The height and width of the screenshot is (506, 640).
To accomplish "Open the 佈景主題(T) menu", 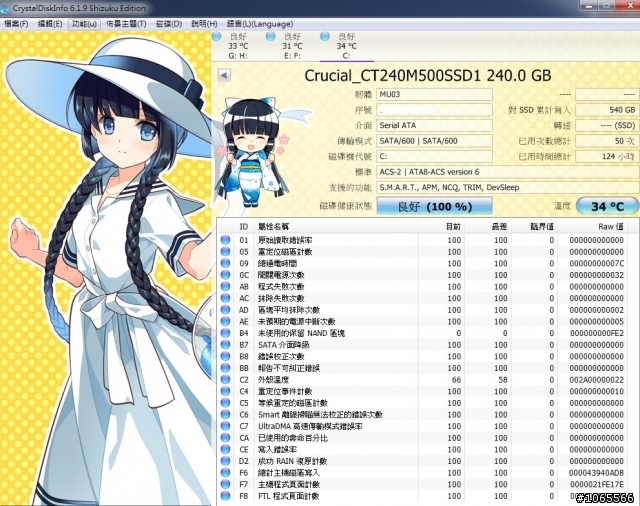I will [126, 24].
